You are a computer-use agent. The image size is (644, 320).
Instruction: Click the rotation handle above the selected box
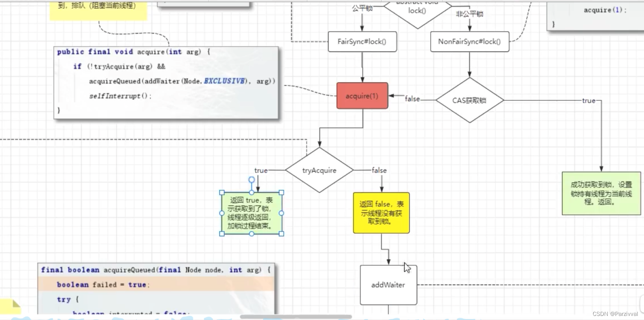pos(252,179)
